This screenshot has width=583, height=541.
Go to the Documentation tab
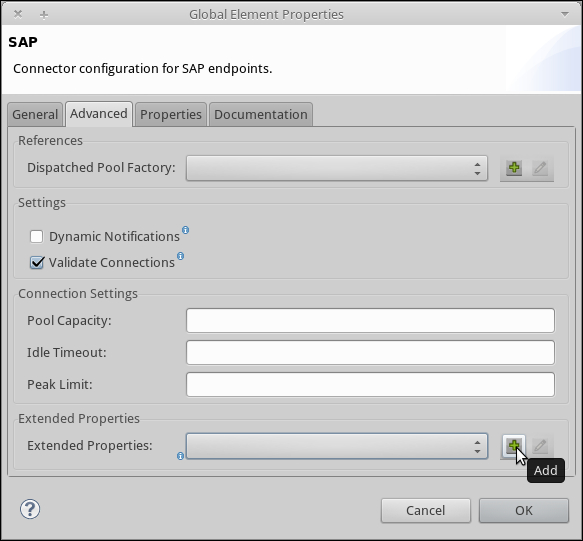coord(261,115)
